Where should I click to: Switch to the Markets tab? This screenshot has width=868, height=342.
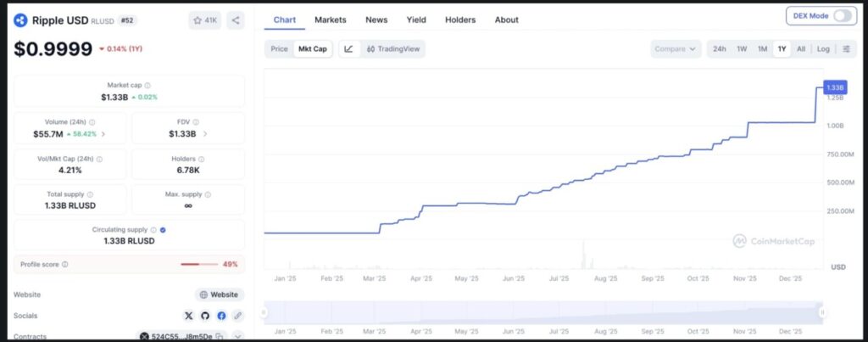331,20
